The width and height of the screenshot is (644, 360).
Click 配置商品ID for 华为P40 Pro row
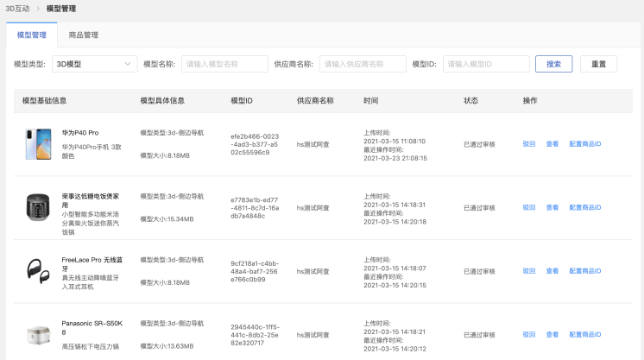(584, 144)
